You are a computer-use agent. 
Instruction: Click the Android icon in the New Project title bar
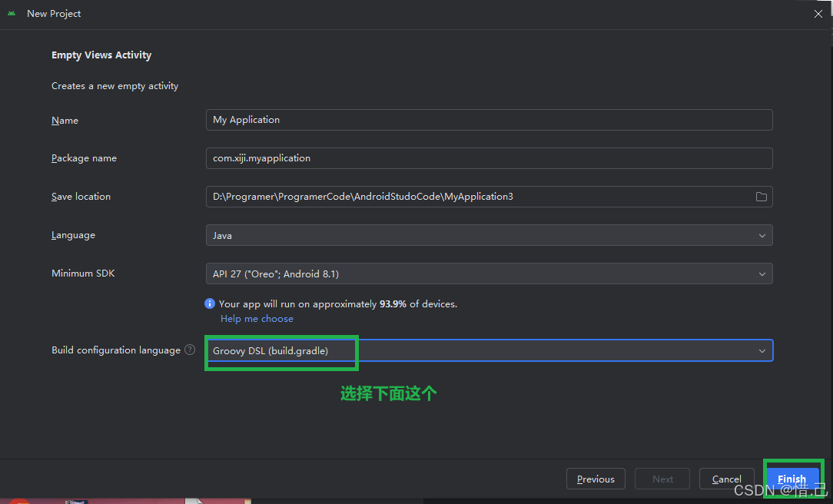(x=12, y=13)
